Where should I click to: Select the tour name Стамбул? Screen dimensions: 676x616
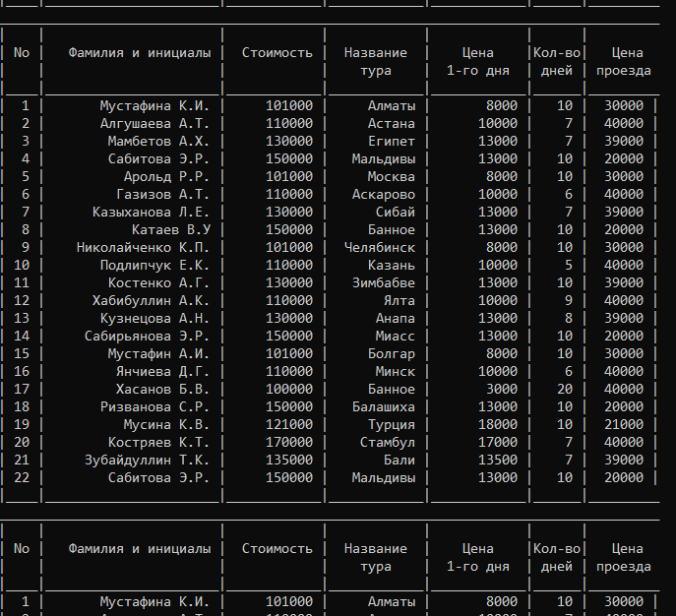(388, 442)
